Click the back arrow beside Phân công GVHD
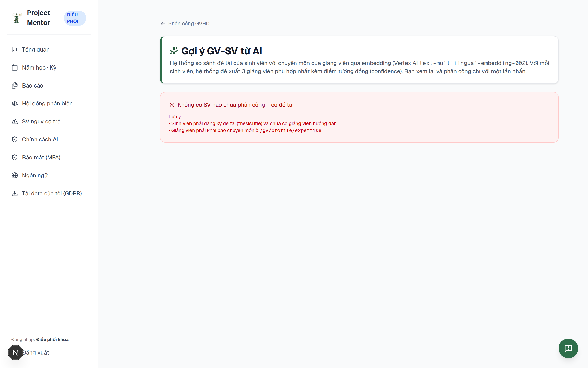Viewport: 588px width, 368px height. click(x=163, y=24)
